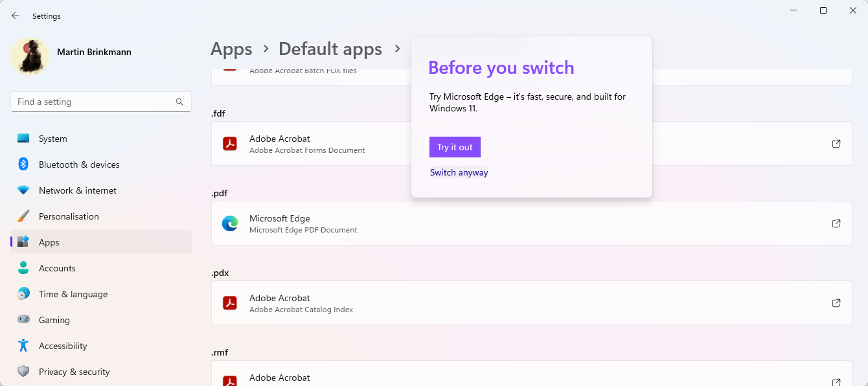Image resolution: width=868 pixels, height=386 pixels.
Task: Focus the Find a setting search box
Action: (94, 102)
